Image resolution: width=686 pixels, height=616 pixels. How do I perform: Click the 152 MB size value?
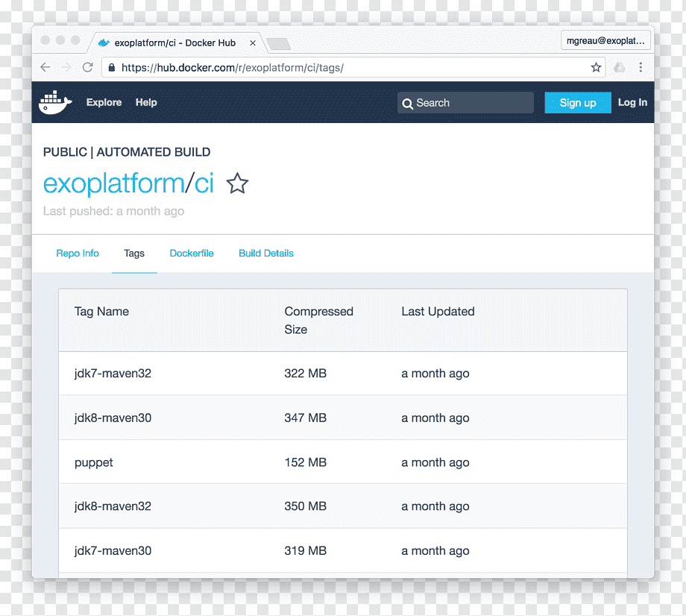click(x=306, y=462)
